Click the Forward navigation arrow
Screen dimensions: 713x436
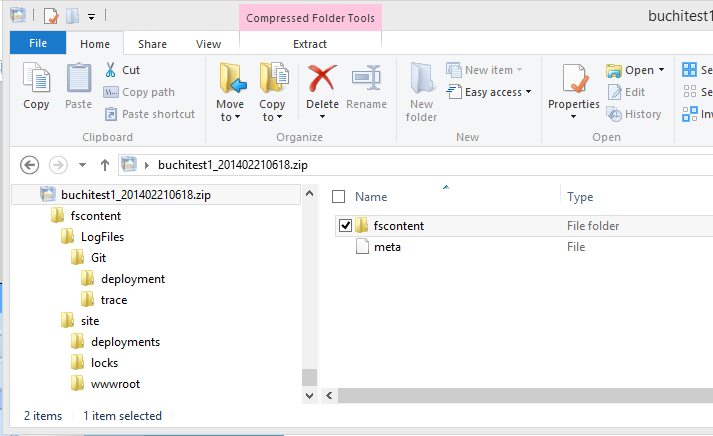[58, 165]
